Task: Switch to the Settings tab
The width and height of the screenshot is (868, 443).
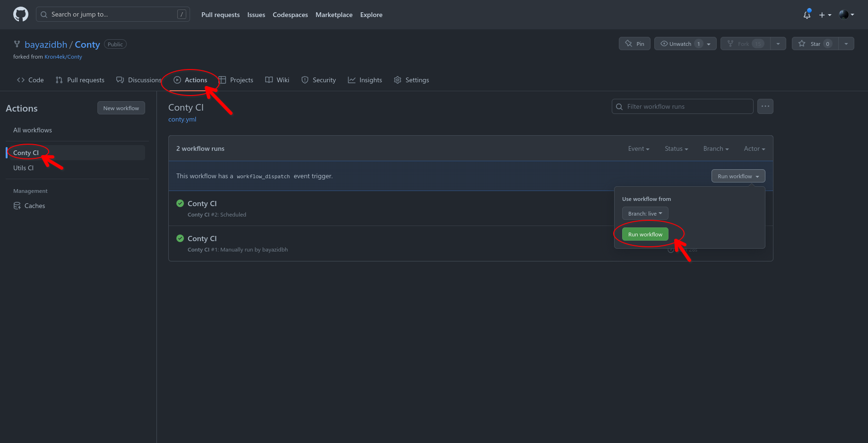Action: pyautogui.click(x=412, y=80)
